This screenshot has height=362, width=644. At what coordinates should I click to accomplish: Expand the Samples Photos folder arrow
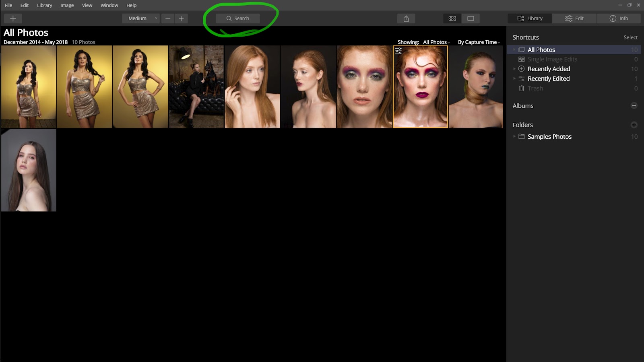click(514, 137)
